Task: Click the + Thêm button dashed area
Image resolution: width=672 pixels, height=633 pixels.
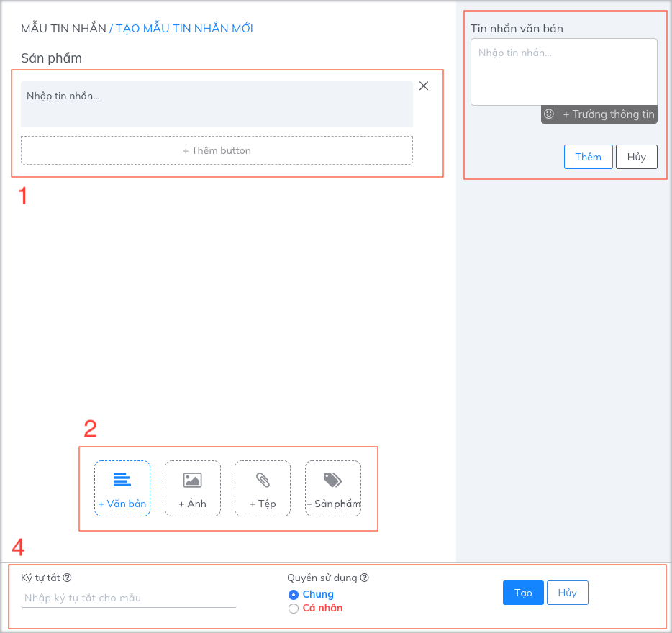Action: (217, 150)
